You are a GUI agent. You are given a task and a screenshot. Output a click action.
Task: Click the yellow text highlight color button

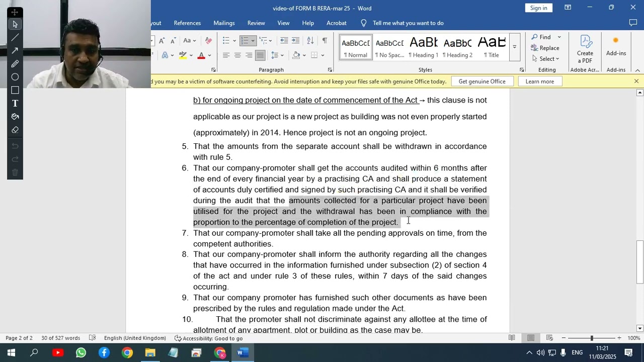click(x=183, y=55)
